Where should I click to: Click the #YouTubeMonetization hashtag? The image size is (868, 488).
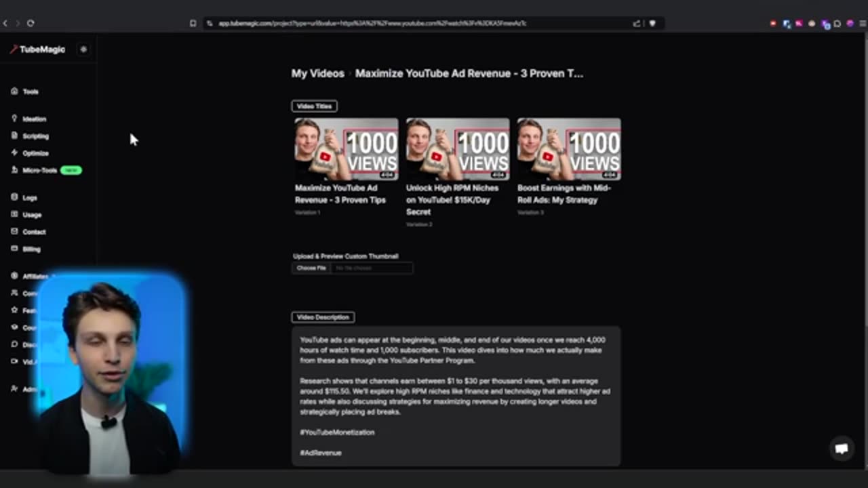tap(337, 432)
